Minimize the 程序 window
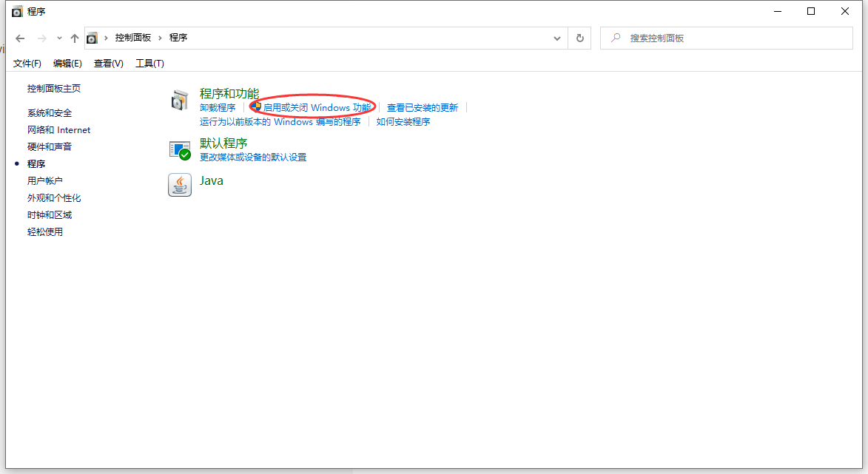Viewport: 868px width, 474px height. (x=778, y=11)
